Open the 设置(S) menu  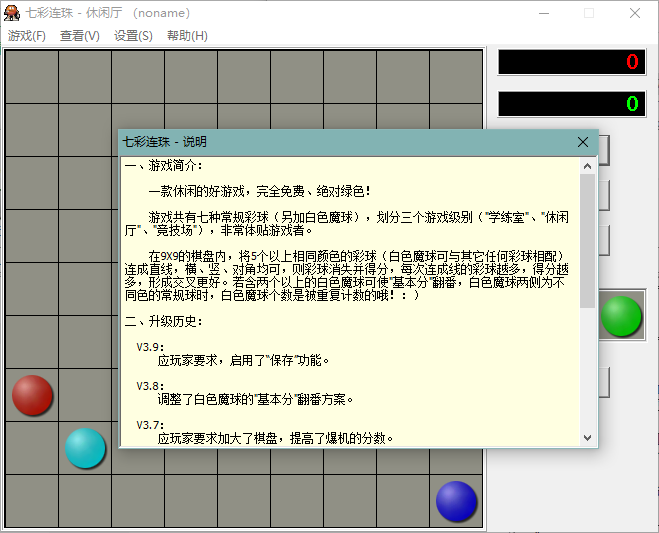[x=133, y=36]
